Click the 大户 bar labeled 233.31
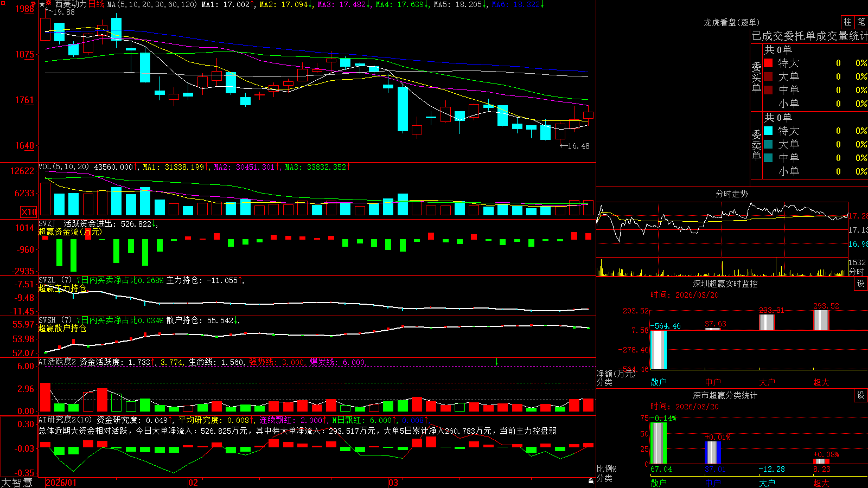This screenshot has height=488, width=868. tap(767, 322)
